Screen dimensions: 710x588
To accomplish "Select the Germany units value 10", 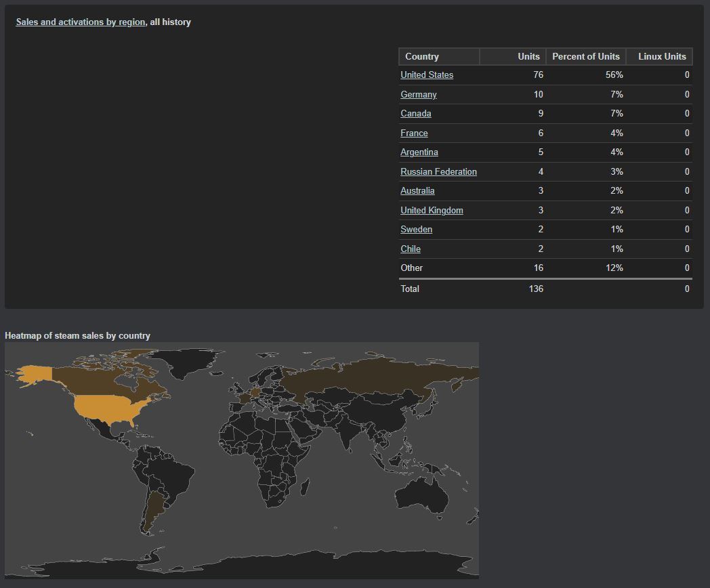I will pyautogui.click(x=538, y=95).
